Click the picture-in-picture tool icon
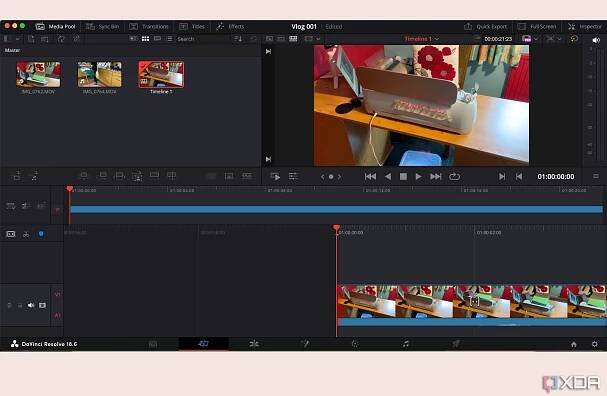The image size is (607, 396). coord(229,176)
